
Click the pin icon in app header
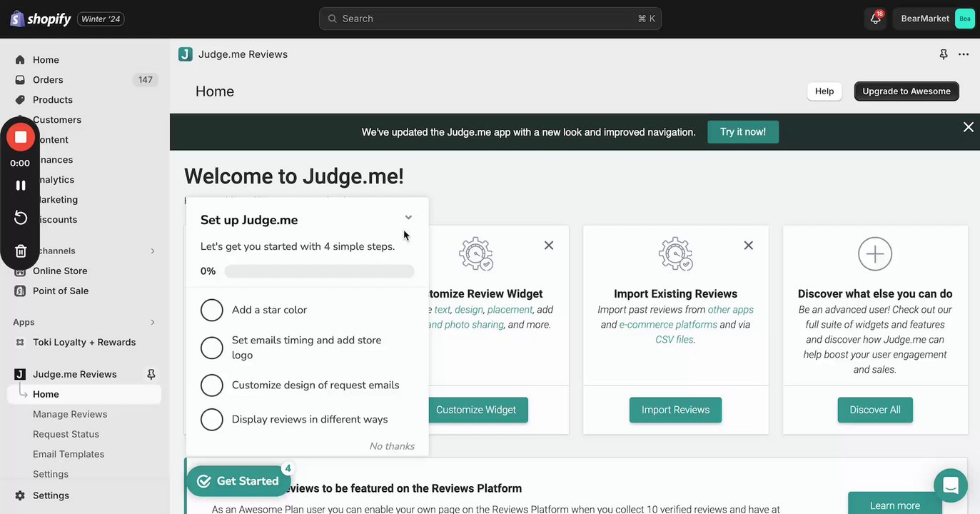(x=944, y=54)
